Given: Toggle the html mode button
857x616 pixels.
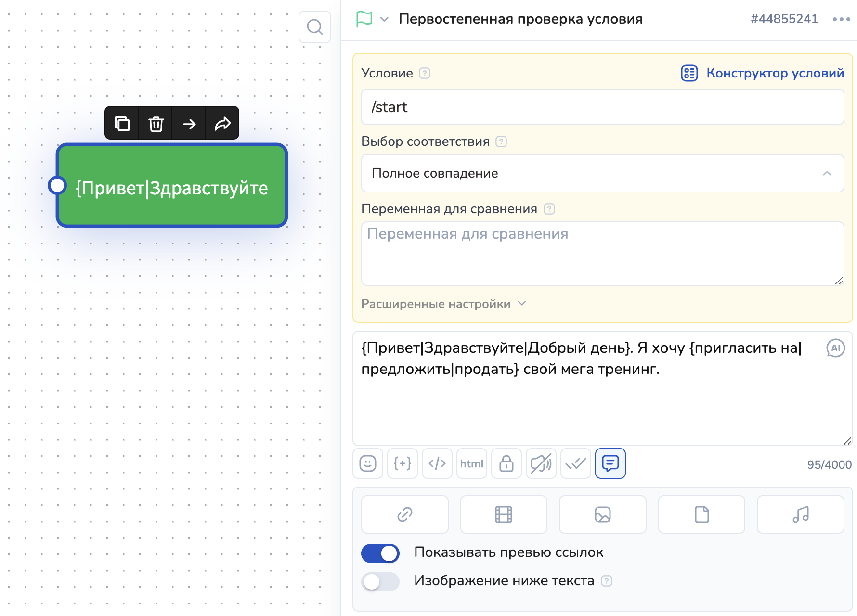Looking at the screenshot, I should 472,463.
